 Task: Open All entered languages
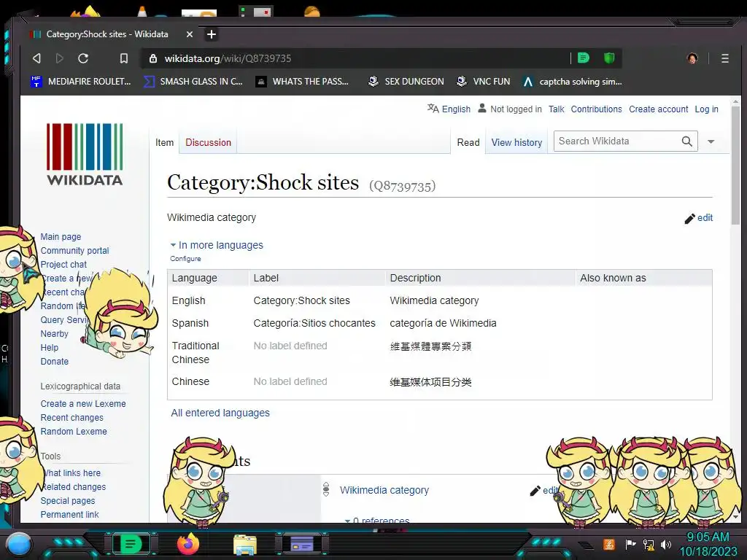[x=220, y=413]
